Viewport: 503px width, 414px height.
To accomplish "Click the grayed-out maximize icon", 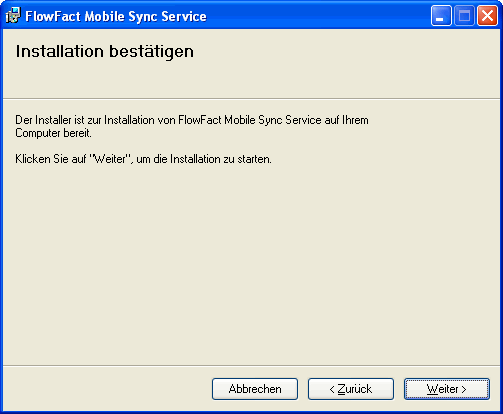I will click(464, 15).
